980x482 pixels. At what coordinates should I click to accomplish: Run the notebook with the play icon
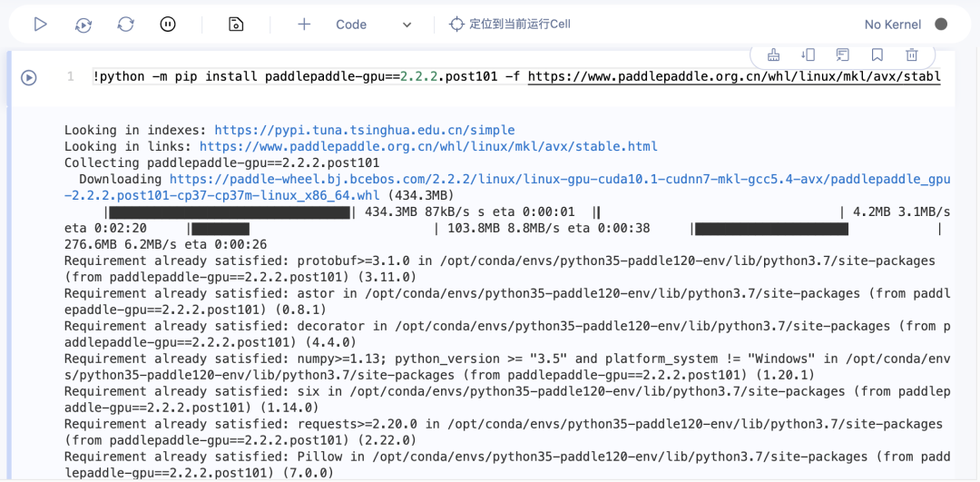point(41,25)
